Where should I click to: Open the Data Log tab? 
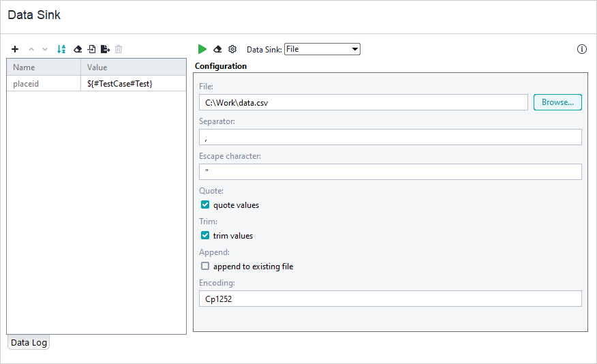(29, 343)
